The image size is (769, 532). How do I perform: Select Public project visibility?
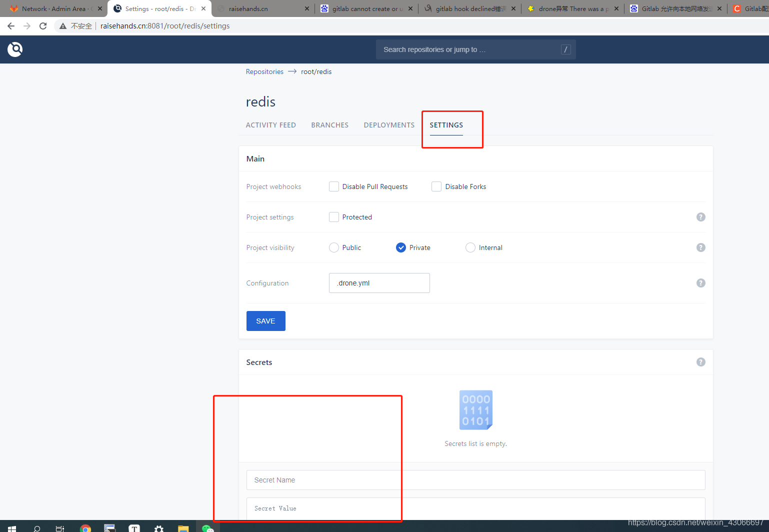coord(334,247)
